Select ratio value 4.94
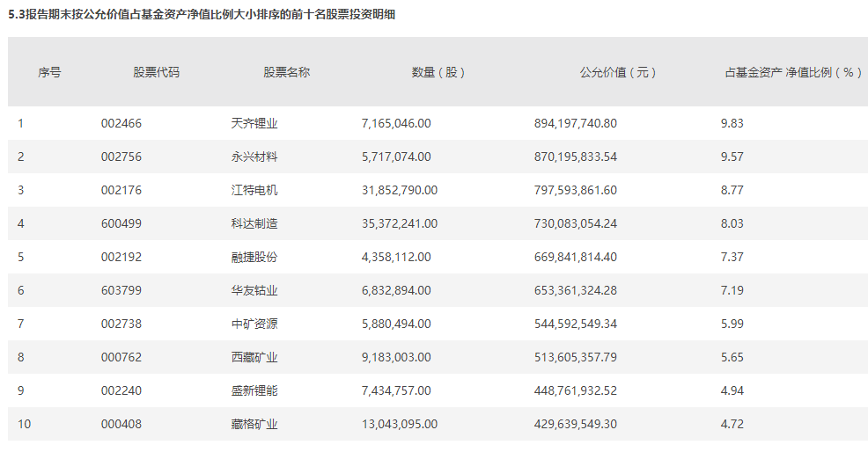 coord(732,391)
